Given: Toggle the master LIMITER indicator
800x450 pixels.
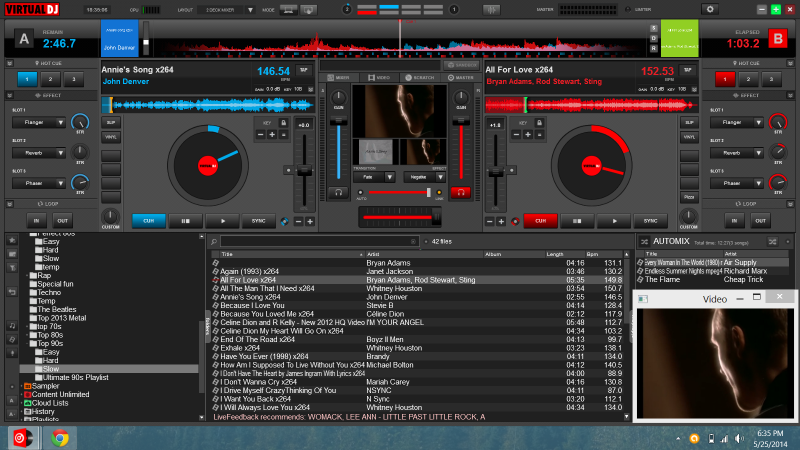Looking at the screenshot, I should click(628, 10).
